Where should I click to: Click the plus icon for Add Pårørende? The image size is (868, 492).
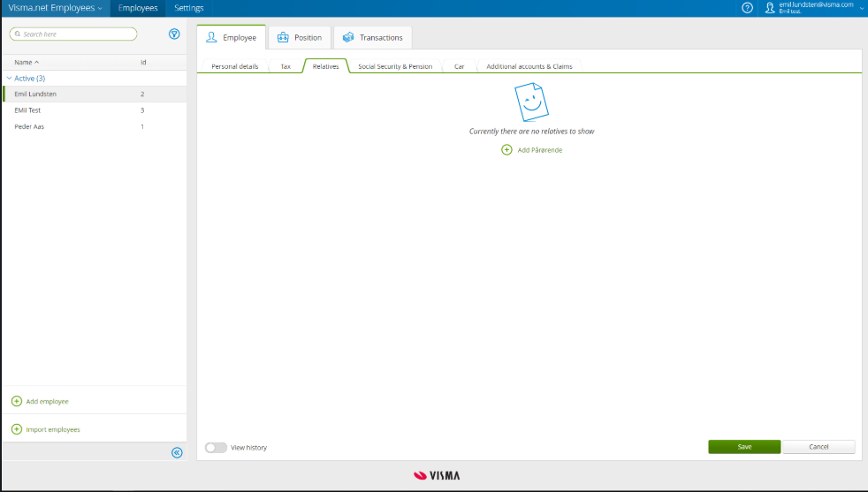(506, 150)
